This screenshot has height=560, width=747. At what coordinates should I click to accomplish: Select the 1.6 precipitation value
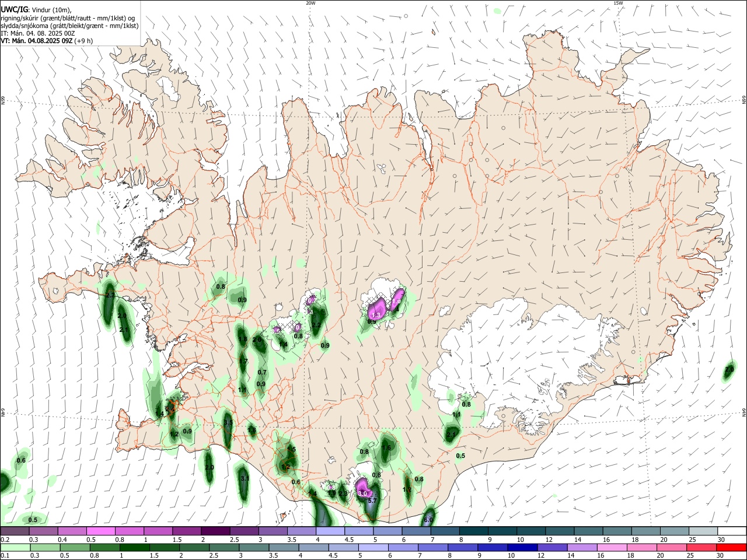coord(386,448)
